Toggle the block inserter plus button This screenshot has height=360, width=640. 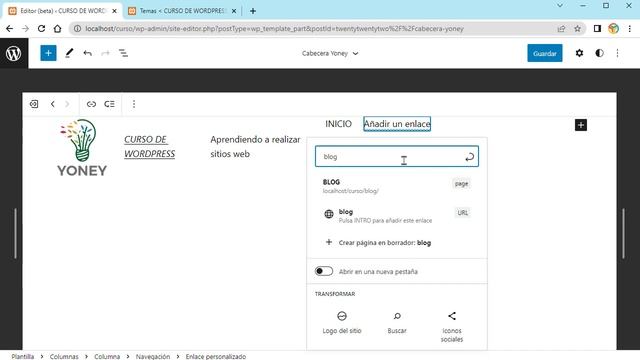tap(48, 53)
